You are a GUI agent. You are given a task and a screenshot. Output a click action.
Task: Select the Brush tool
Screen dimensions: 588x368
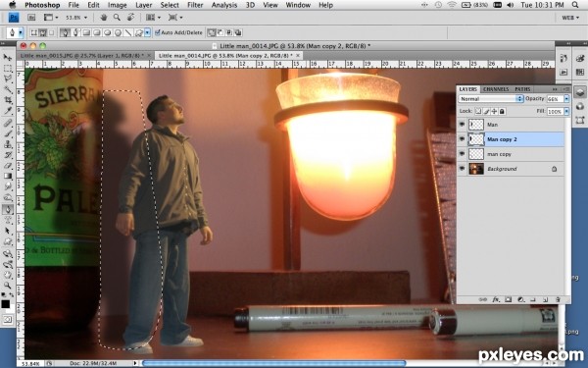[8, 133]
